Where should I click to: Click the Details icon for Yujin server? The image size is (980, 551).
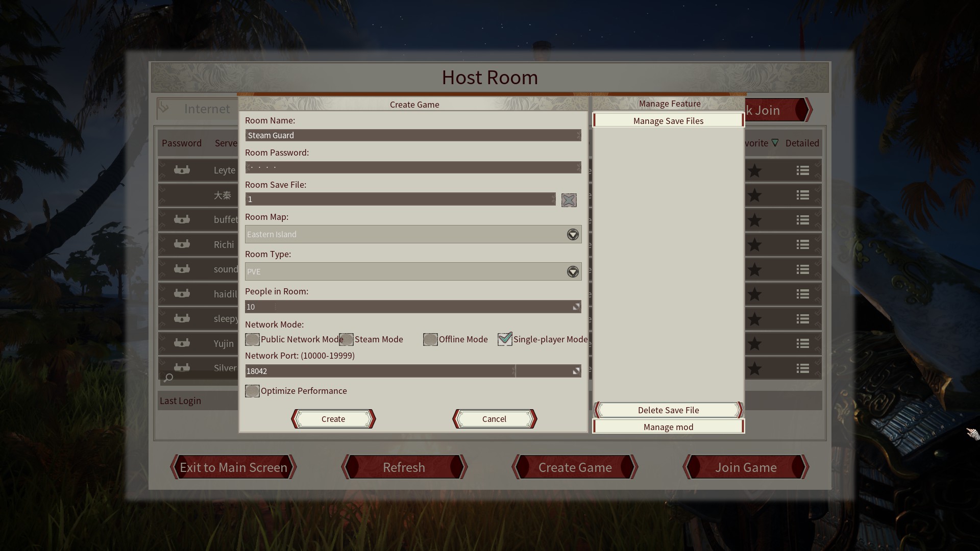pyautogui.click(x=802, y=344)
